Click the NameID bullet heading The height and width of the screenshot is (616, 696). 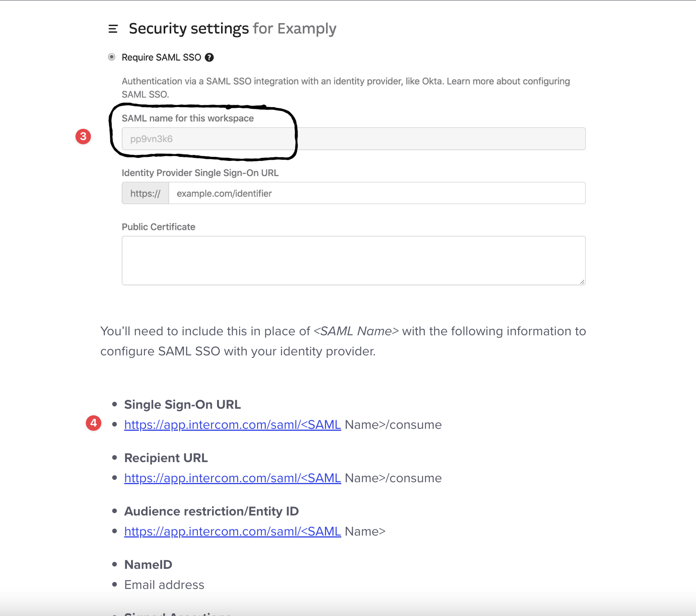(x=148, y=565)
